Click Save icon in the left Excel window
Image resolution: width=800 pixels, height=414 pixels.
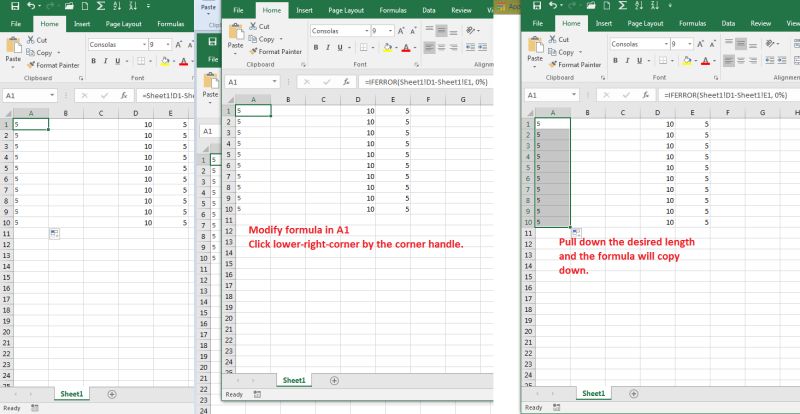14,7
